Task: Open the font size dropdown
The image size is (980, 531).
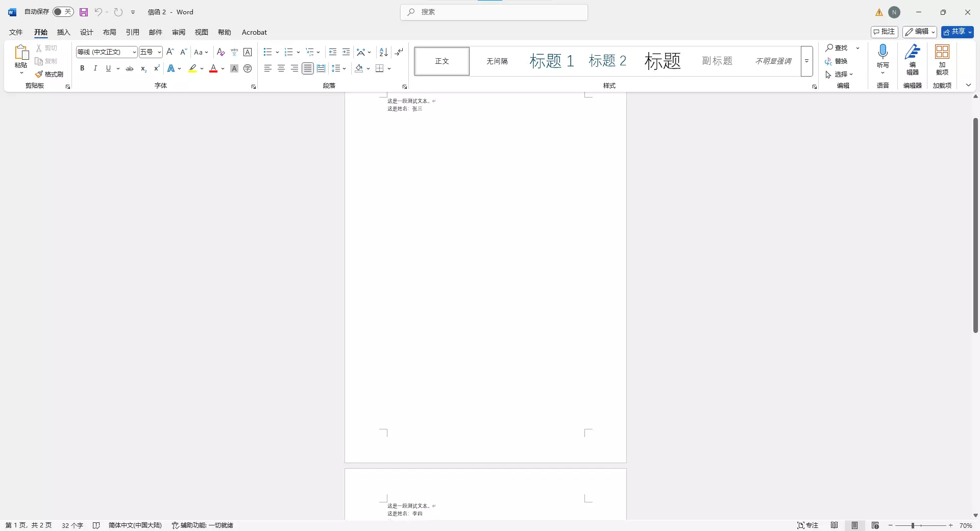Action: pos(159,52)
